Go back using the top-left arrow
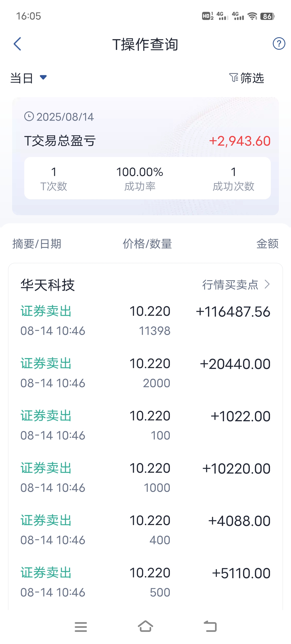The height and width of the screenshot is (644, 291). pyautogui.click(x=18, y=44)
